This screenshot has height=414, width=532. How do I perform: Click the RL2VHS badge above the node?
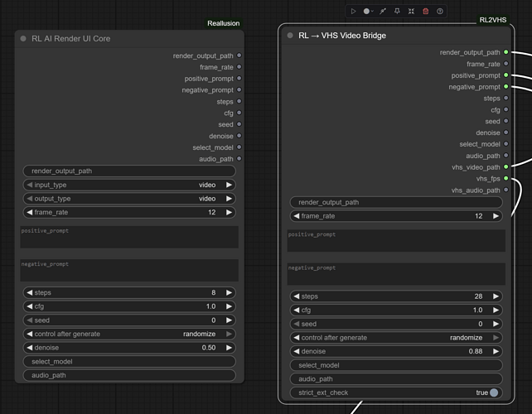493,20
